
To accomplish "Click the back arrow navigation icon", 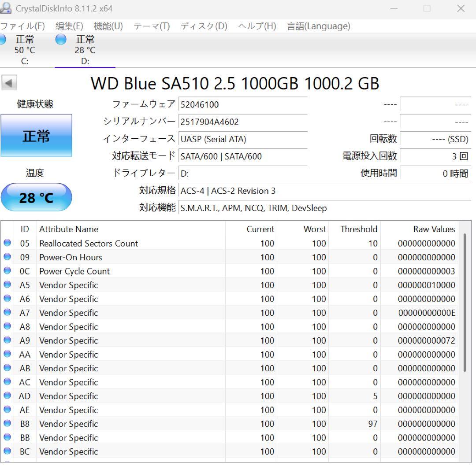I will (9, 82).
